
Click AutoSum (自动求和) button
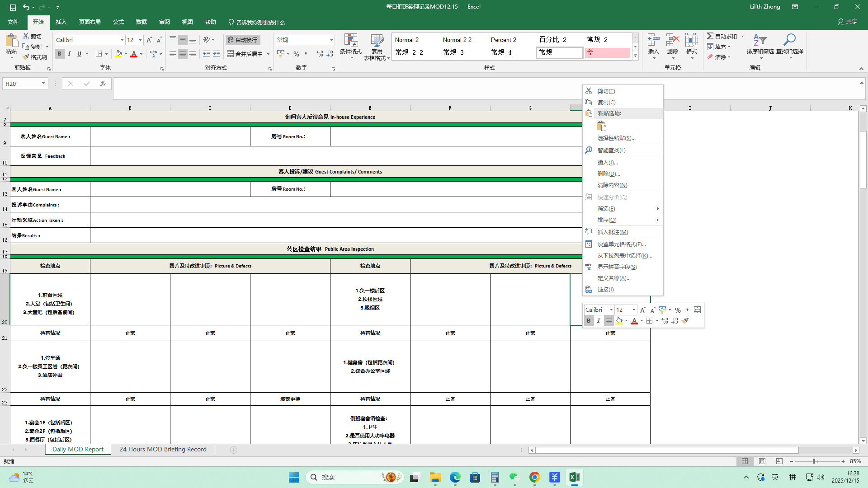[x=722, y=36]
